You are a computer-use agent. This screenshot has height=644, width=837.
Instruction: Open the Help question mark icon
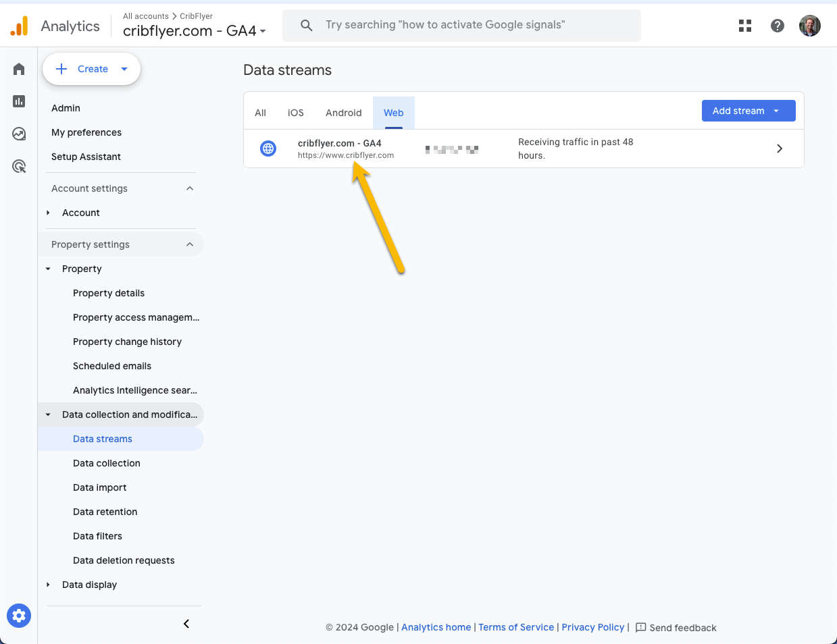[778, 26]
